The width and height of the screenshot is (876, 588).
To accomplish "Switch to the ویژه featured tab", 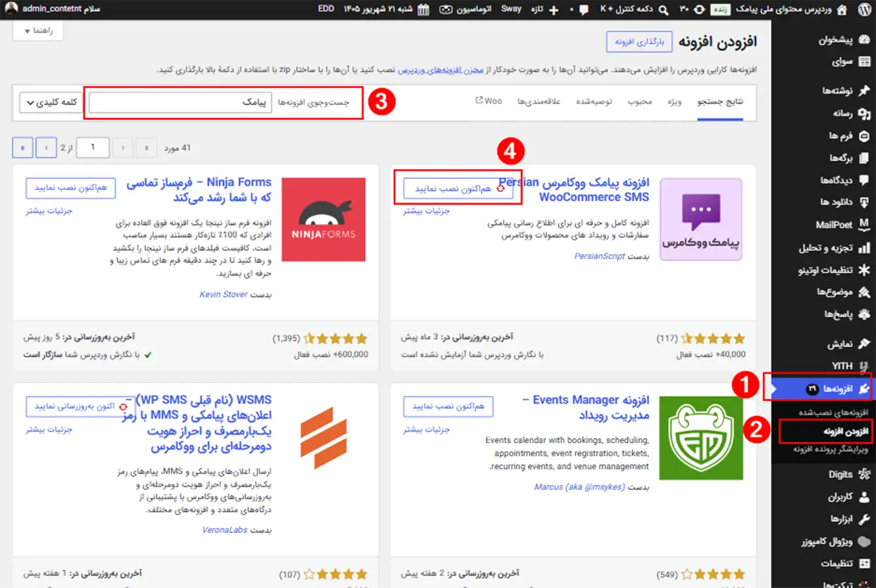I will click(674, 102).
